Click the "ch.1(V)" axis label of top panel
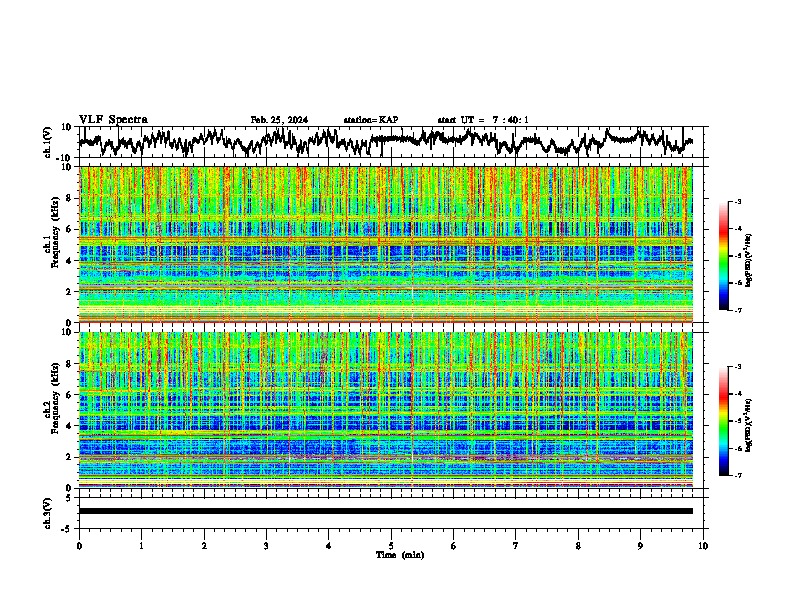Viewport: 792px width, 612px height. [48, 142]
